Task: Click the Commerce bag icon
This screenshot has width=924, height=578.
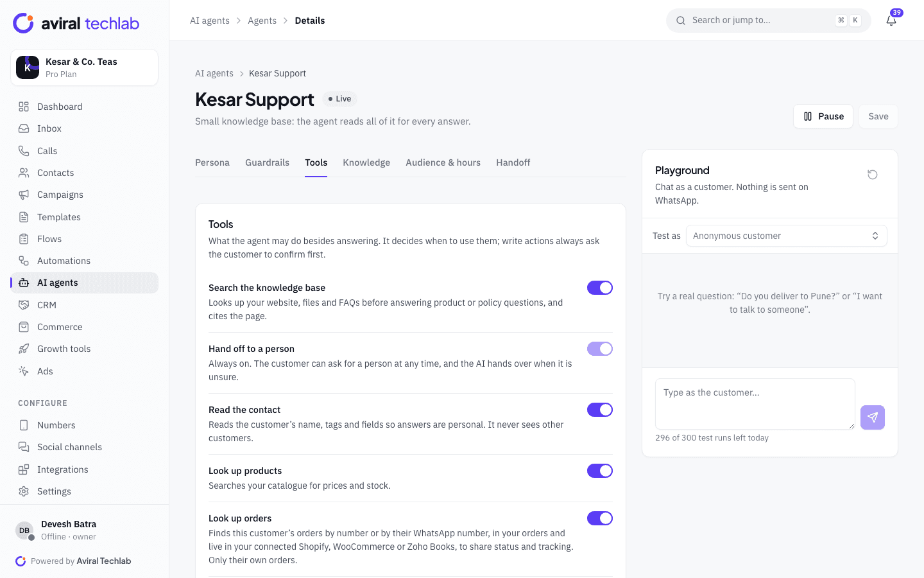Action: (24, 327)
